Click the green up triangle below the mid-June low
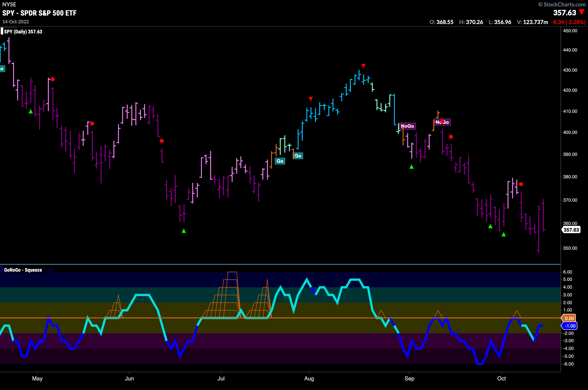This screenshot has height=390, width=588. (184, 231)
